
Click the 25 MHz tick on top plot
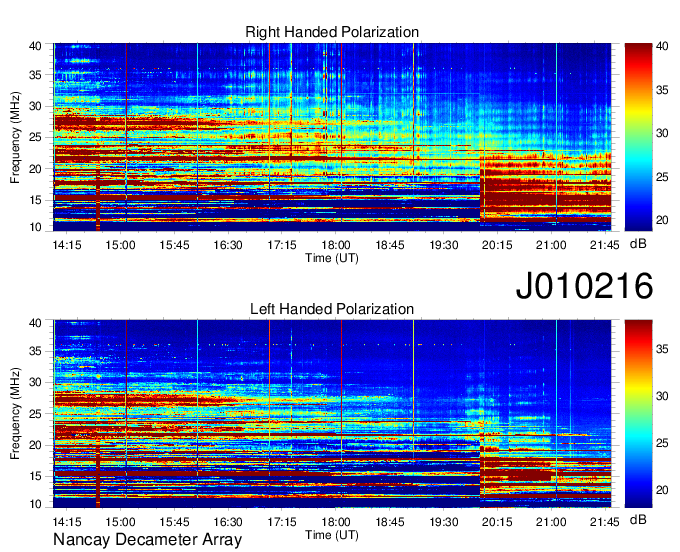pos(35,137)
